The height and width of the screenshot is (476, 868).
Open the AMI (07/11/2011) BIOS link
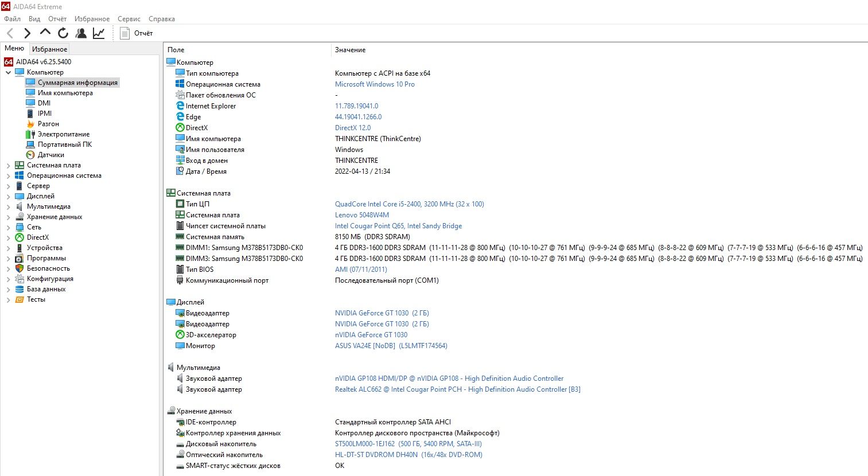tap(361, 270)
